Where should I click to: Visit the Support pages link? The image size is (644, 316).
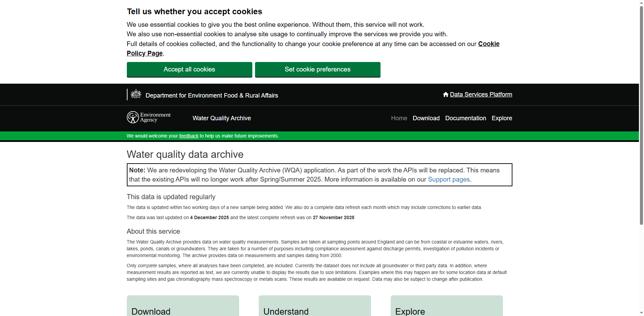pos(448,180)
